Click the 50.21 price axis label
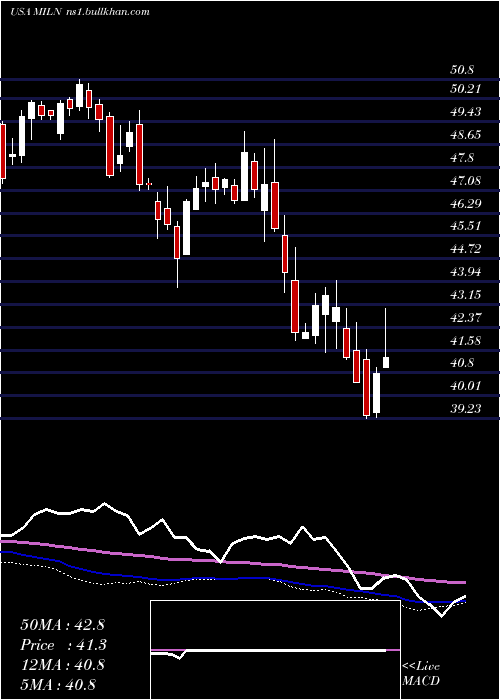Screen dimensions: 500x700 [466, 89]
